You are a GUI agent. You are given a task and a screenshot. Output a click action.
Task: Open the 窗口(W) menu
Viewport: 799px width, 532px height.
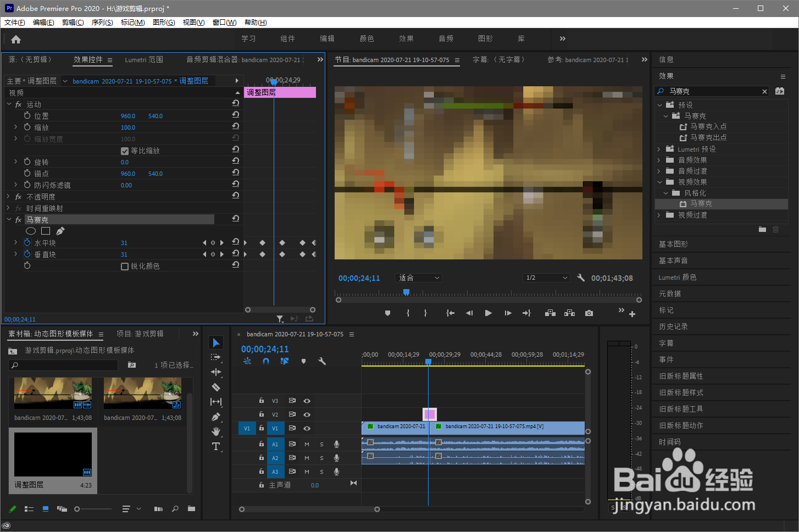coord(224,23)
